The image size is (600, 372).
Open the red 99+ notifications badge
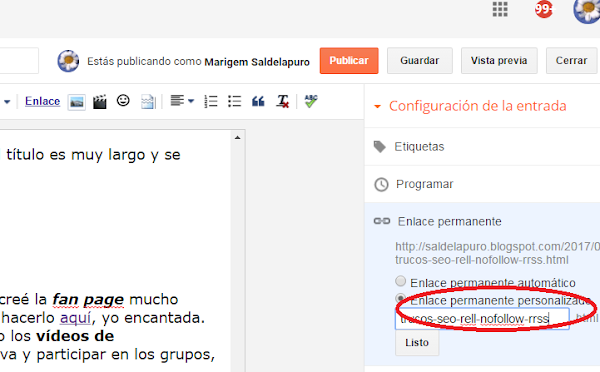544,9
